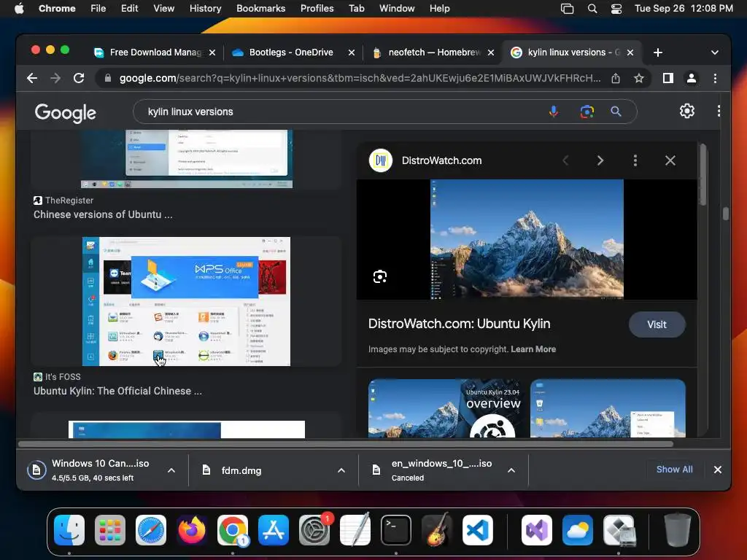This screenshot has height=560, width=747.
Task: Open Chrome three-dot menu
Action: (715, 78)
